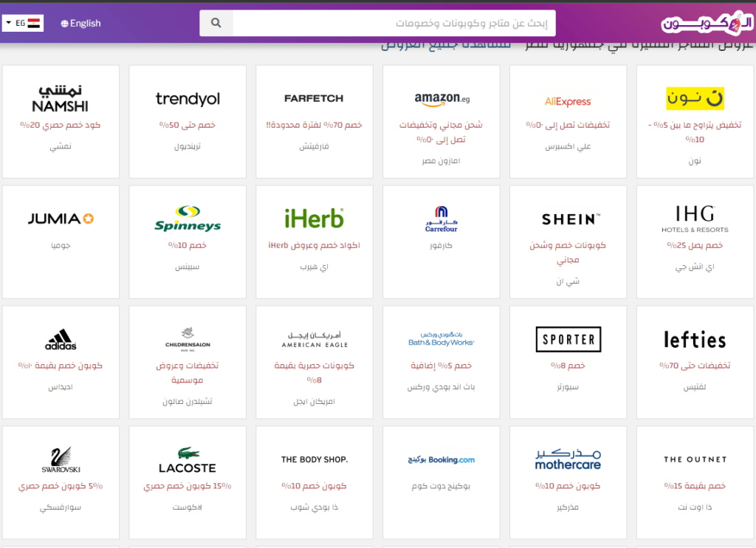Click the Arabic name امريكان ايجل

coord(314,401)
